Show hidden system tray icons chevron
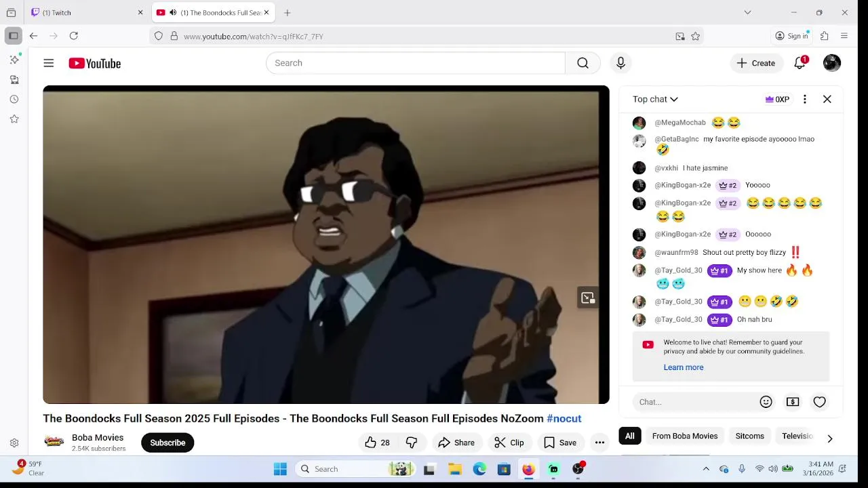This screenshot has width=868, height=488. point(706,469)
